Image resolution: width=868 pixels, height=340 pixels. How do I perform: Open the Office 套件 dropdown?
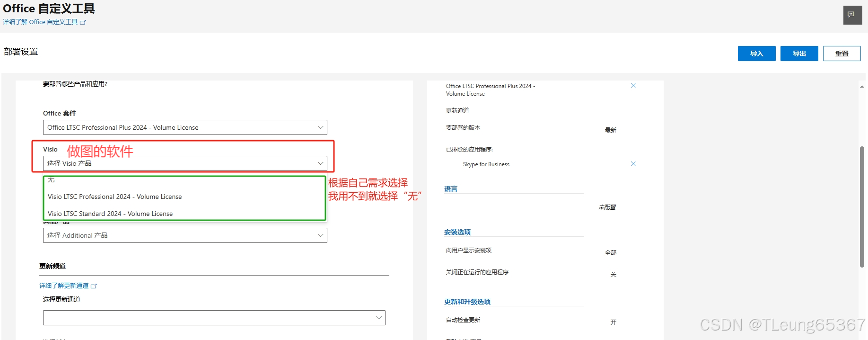185,127
